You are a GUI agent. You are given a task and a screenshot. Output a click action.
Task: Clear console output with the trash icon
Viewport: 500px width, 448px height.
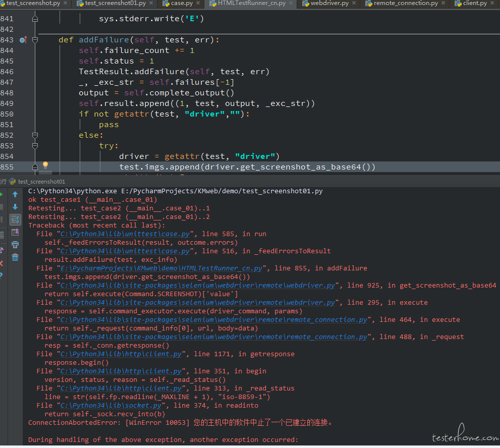click(x=15, y=257)
